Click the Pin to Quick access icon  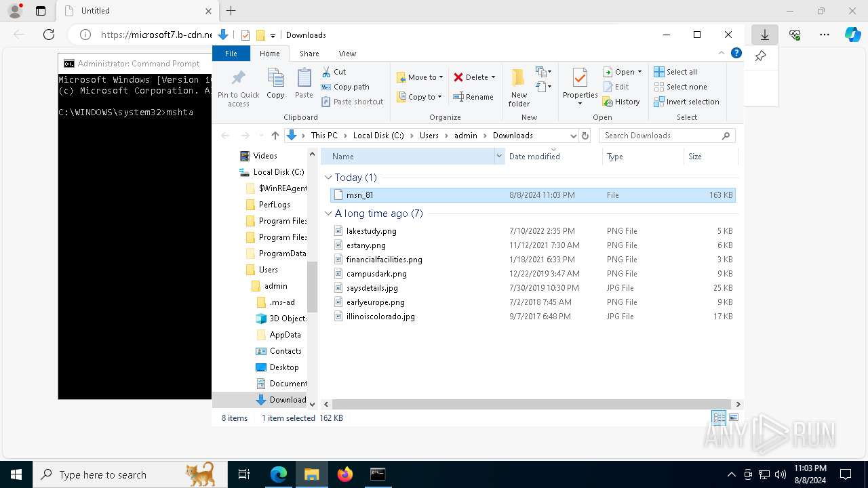pos(238,87)
